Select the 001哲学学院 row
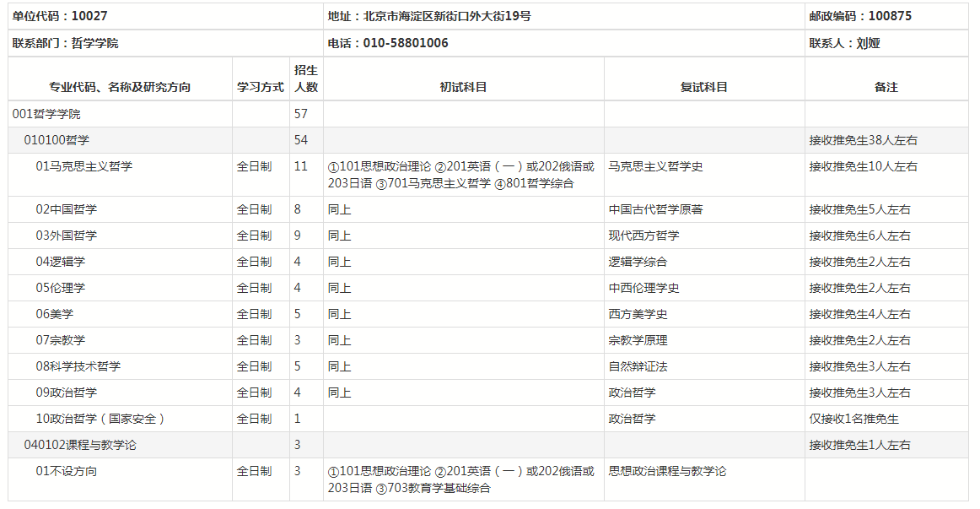The width and height of the screenshot is (980, 509). [x=46, y=114]
